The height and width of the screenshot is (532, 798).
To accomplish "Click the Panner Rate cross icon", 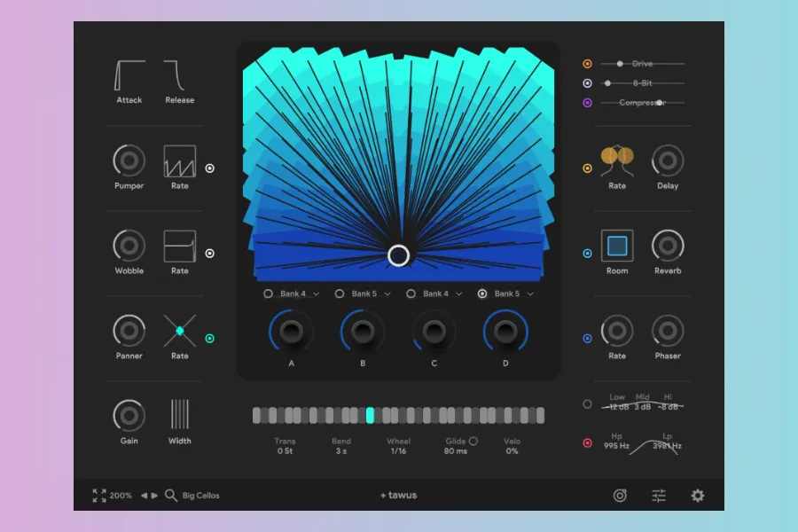I will pyautogui.click(x=180, y=331).
